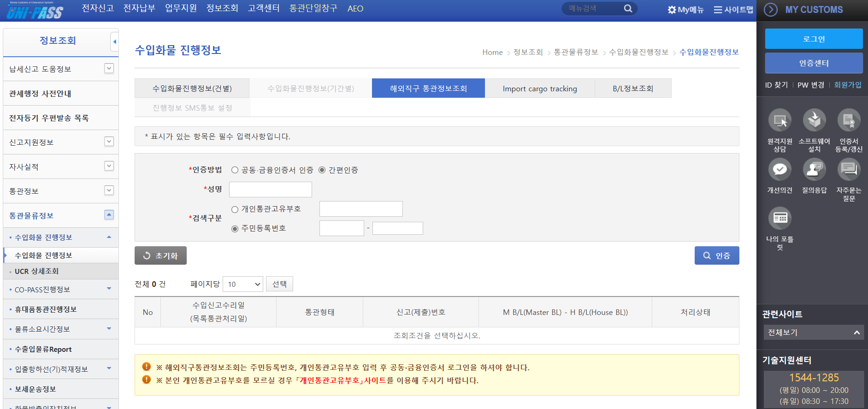Click the 개인통관고유부호 input field
The width and height of the screenshot is (868, 409).
361,209
